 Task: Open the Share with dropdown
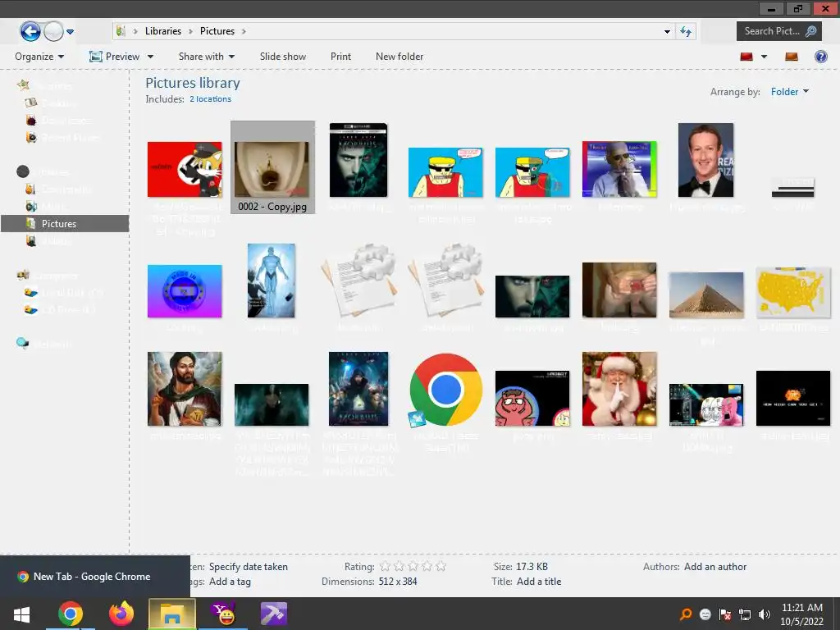[x=206, y=57]
